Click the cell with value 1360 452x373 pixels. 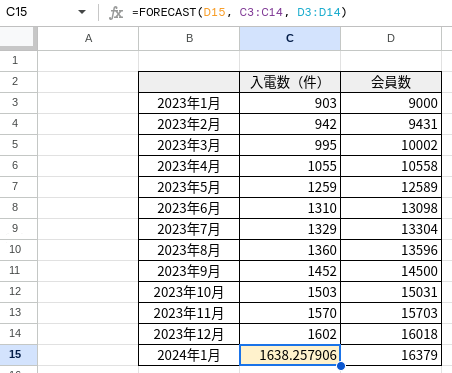click(290, 250)
